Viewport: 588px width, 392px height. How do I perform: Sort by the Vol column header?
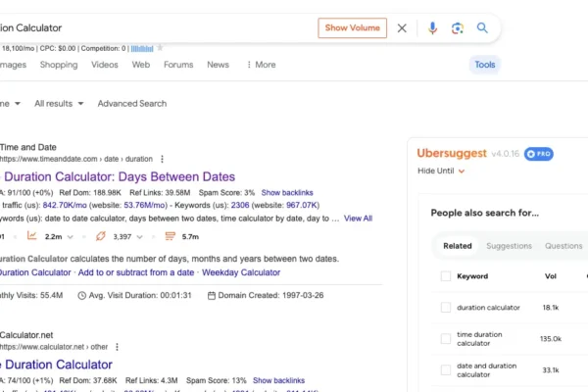pyautogui.click(x=551, y=276)
